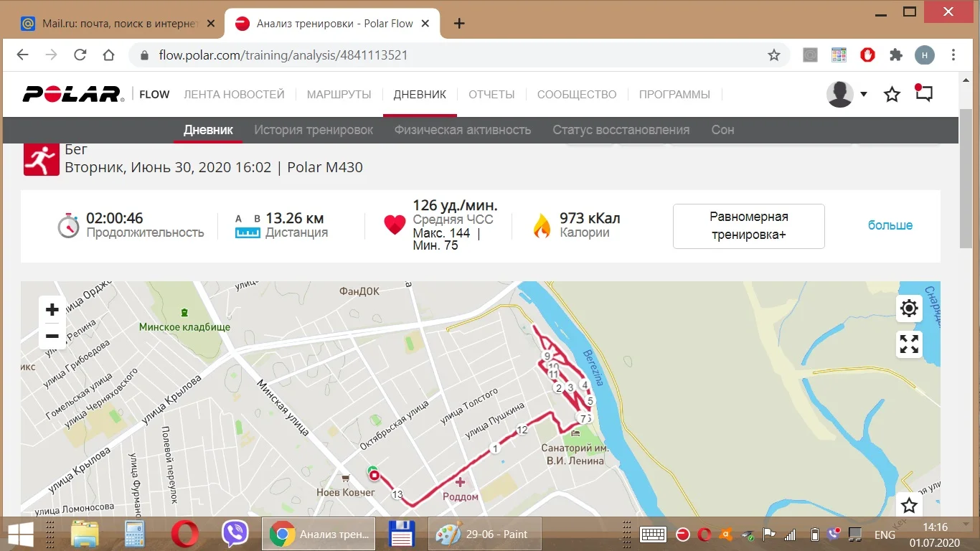The height and width of the screenshot is (551, 980).
Task: Open map settings gear
Action: tap(909, 309)
